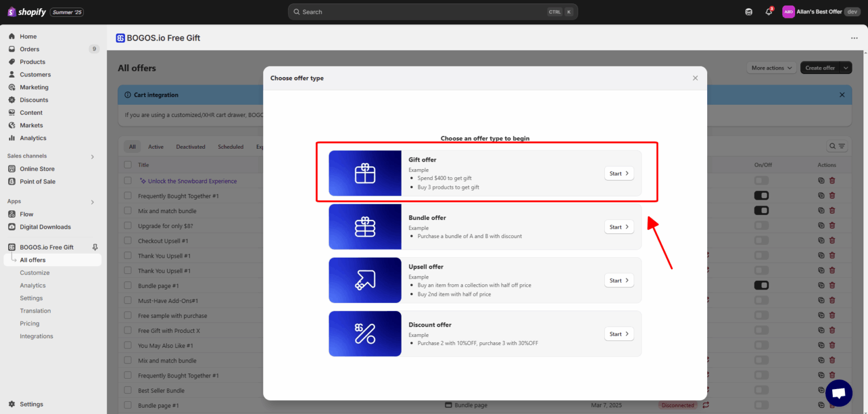Open the More actions dropdown
This screenshot has width=868, height=414.
click(x=771, y=68)
